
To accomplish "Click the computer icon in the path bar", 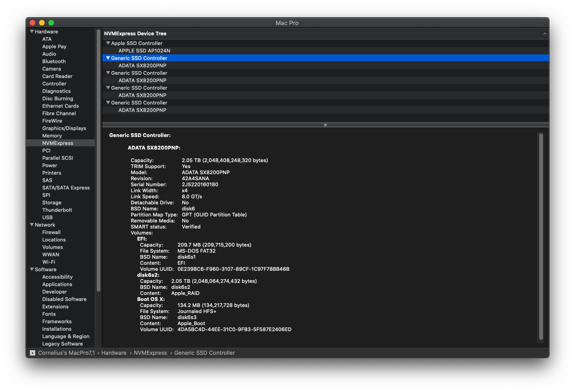I will [x=33, y=353].
